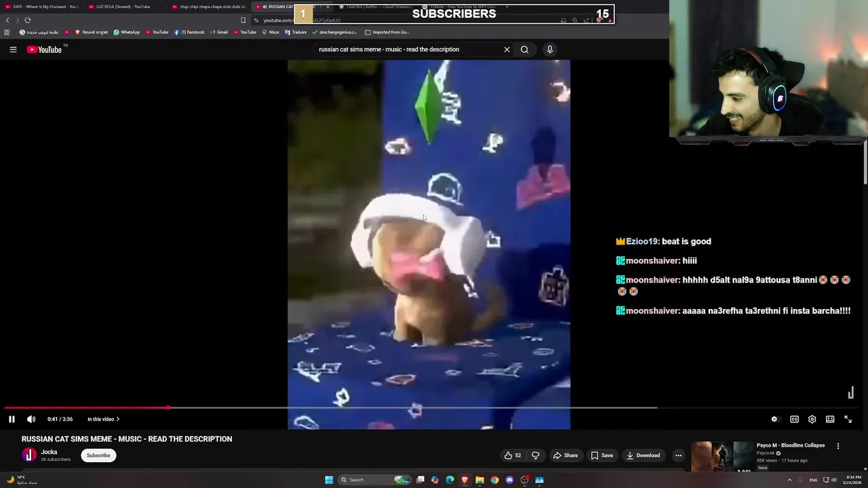
Task: Go to the YouTube home logo
Action: coord(44,49)
